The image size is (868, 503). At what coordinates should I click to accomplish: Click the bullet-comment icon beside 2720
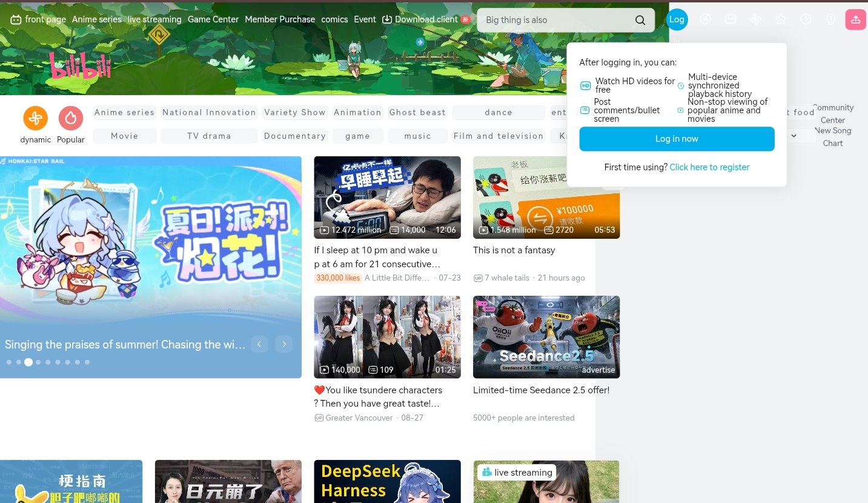click(549, 230)
